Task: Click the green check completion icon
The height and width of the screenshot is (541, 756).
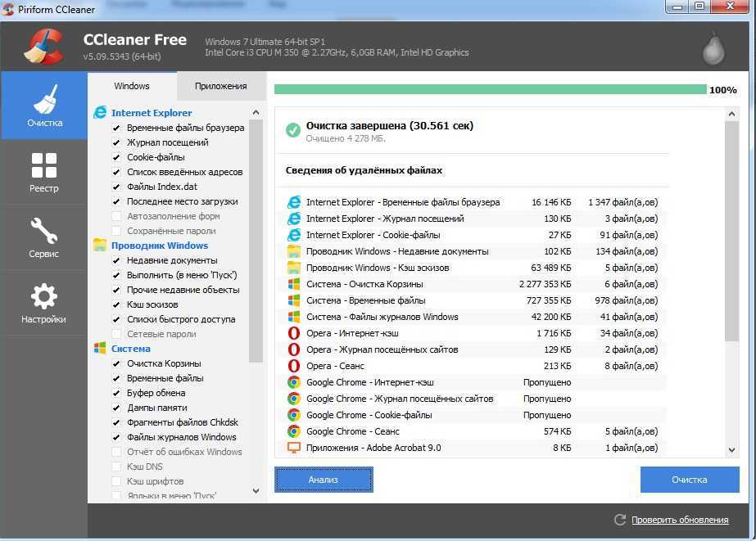Action: click(292, 130)
